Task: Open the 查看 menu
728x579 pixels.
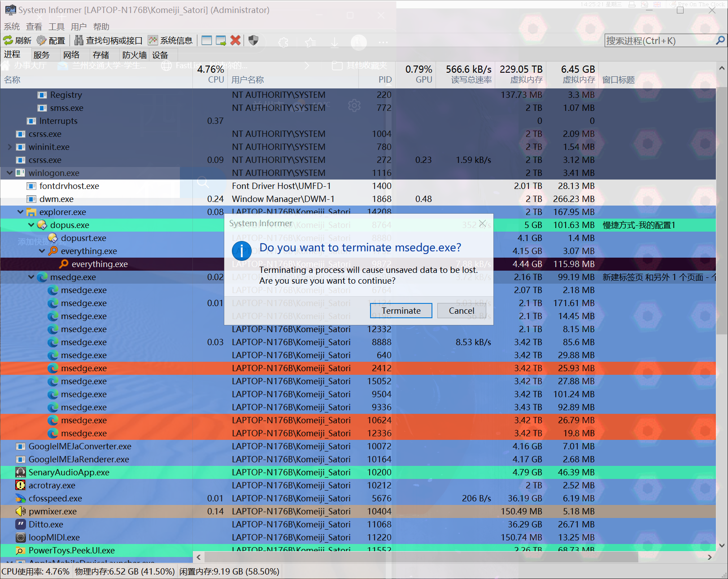Action: pos(34,27)
